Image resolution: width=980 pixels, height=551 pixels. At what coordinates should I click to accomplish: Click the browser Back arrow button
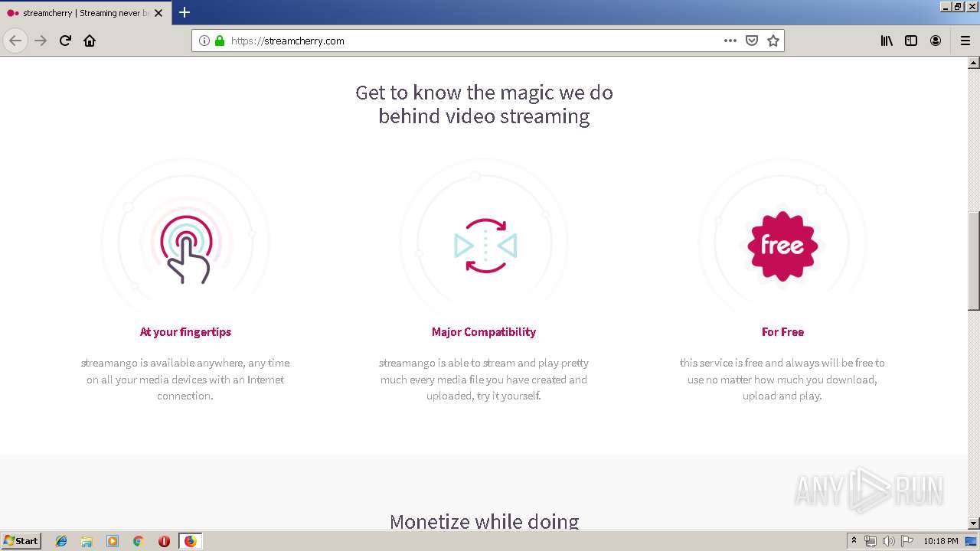[15, 41]
